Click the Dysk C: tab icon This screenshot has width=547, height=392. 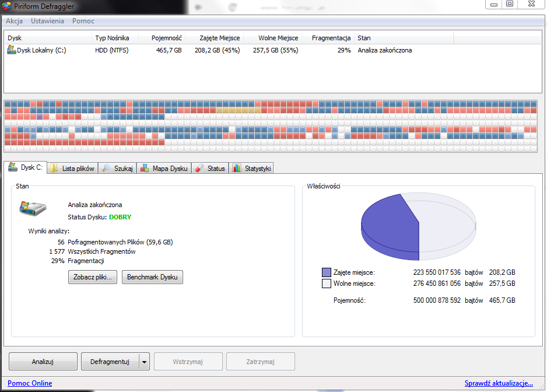pyautogui.click(x=13, y=167)
